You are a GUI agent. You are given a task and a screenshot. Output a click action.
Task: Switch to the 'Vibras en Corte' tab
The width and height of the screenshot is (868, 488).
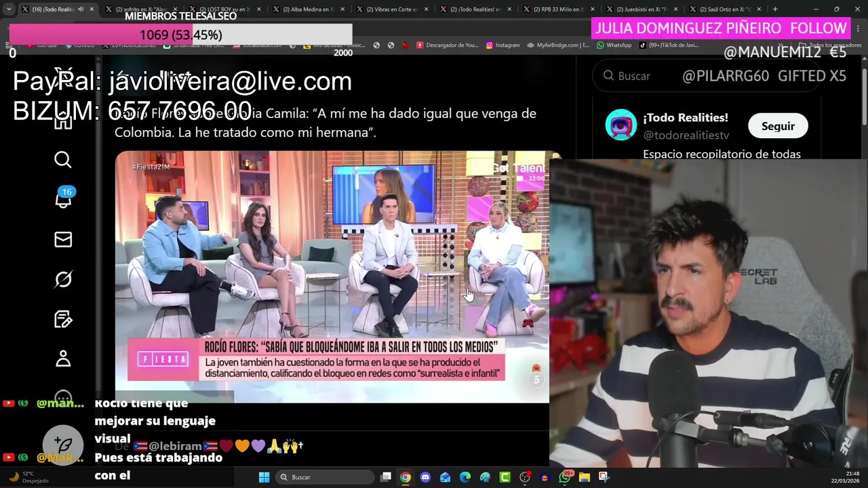click(x=391, y=9)
